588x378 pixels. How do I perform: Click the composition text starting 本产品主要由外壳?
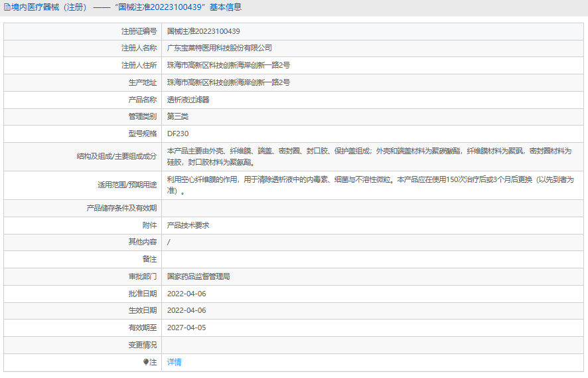[x=370, y=157]
